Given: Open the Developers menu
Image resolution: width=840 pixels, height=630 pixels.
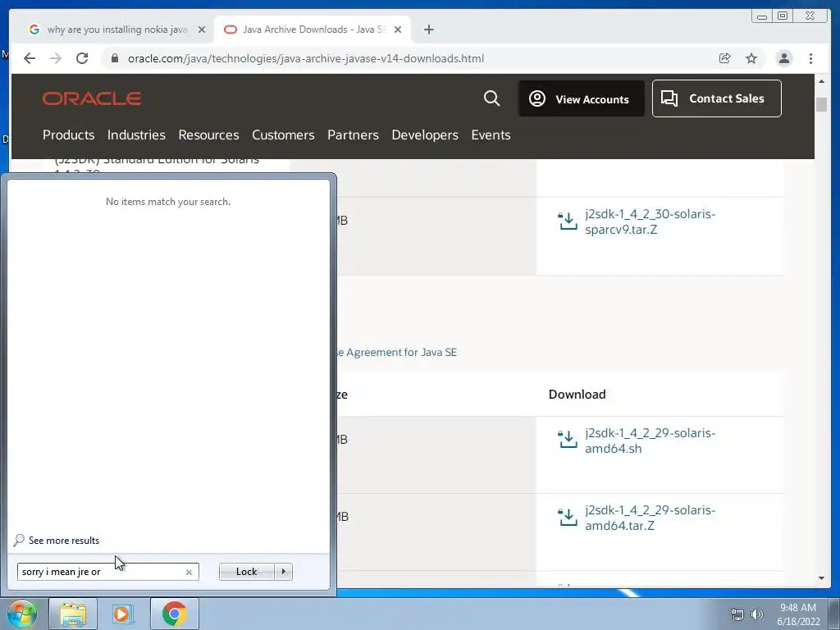Looking at the screenshot, I should tap(425, 135).
